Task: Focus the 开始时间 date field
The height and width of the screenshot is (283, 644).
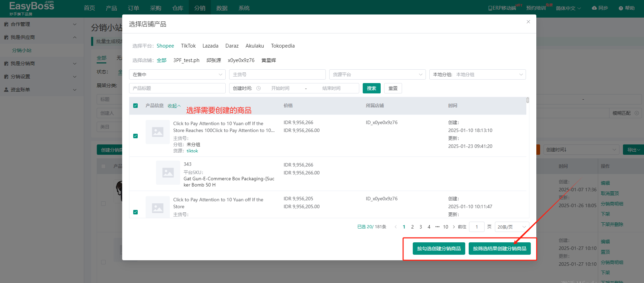Action: click(x=280, y=88)
